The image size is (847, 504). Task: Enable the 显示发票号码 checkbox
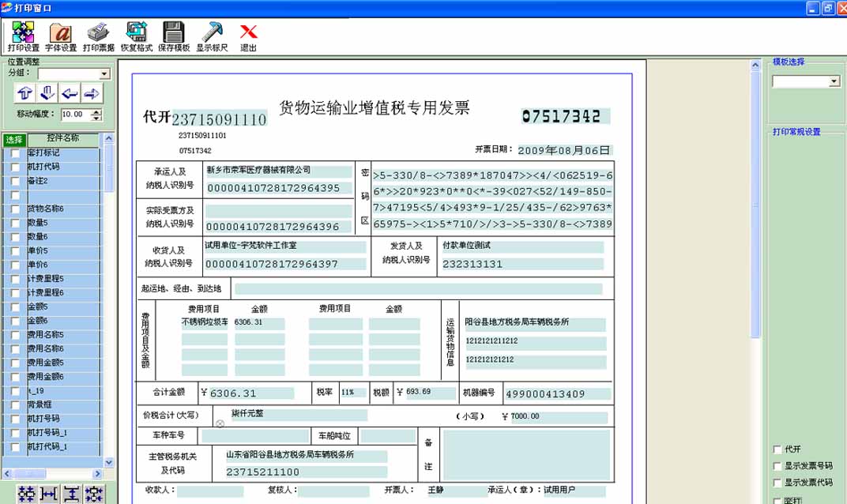pyautogui.click(x=777, y=466)
